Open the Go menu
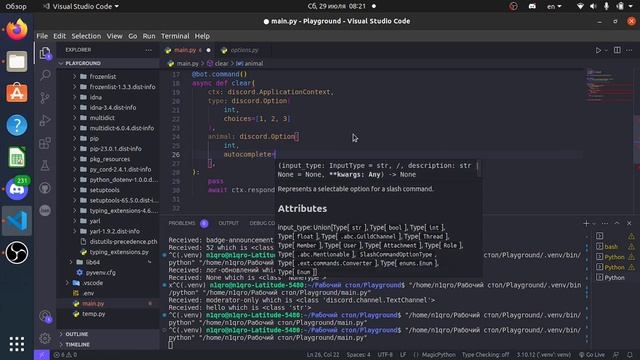Viewport: 640px width, 360px height. point(133,36)
